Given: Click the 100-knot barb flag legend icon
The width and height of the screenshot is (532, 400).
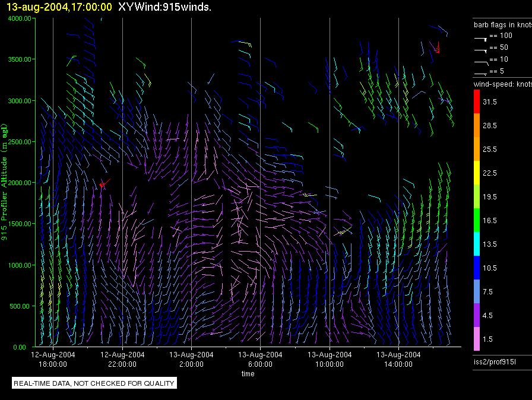Looking at the screenshot, I should click(480, 39).
